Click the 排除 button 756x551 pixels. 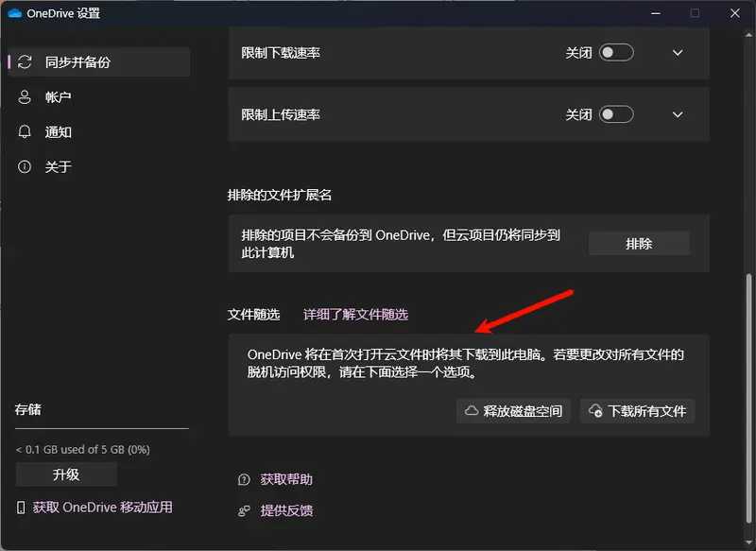coord(639,244)
